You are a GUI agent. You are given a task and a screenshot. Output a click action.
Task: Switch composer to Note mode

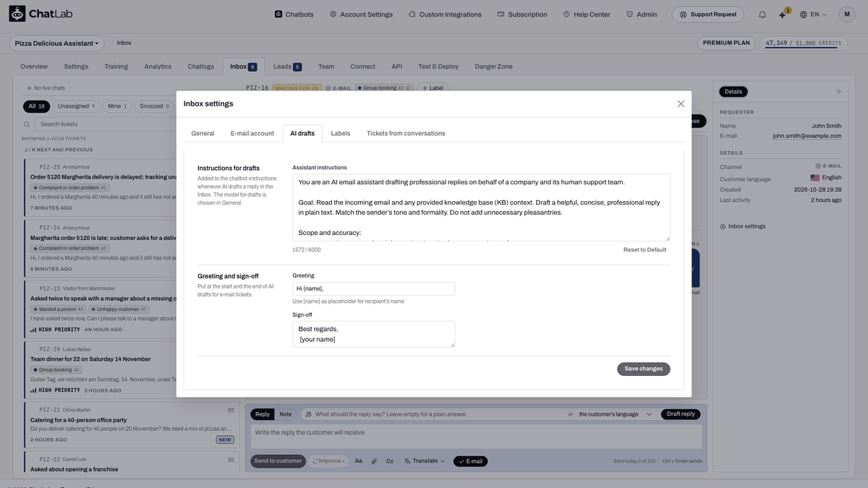[286, 414]
